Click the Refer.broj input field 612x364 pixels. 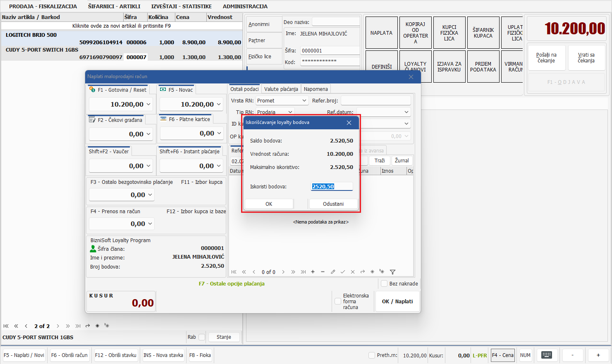(x=376, y=100)
